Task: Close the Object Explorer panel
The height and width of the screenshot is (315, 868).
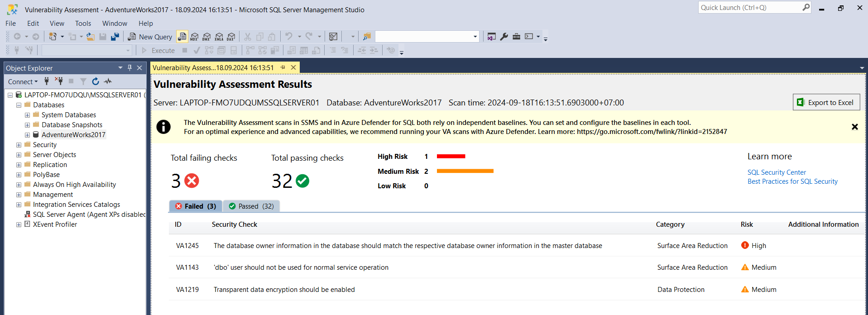Action: [x=139, y=67]
